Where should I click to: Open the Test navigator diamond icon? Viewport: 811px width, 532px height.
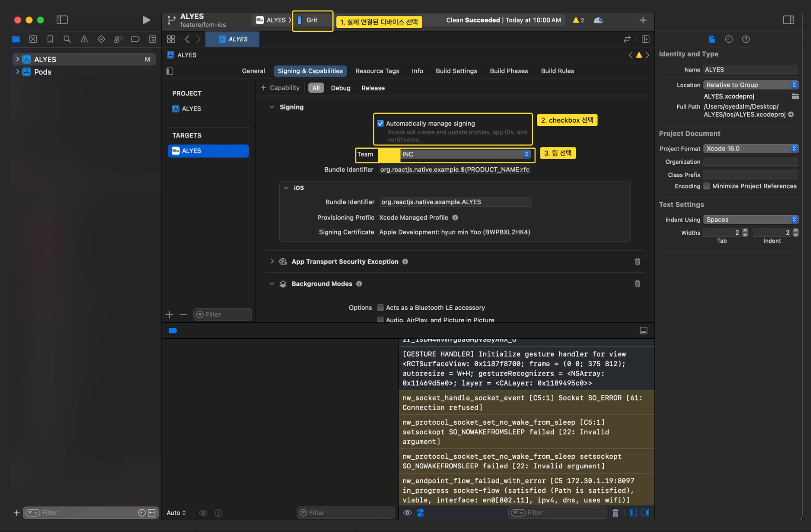pos(101,39)
